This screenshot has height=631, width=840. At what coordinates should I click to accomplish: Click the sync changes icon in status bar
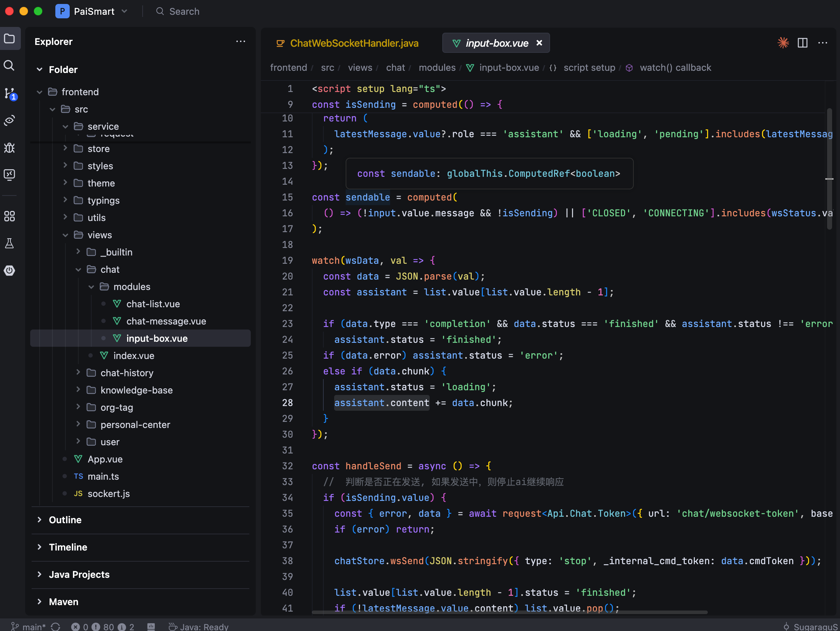tap(56, 626)
